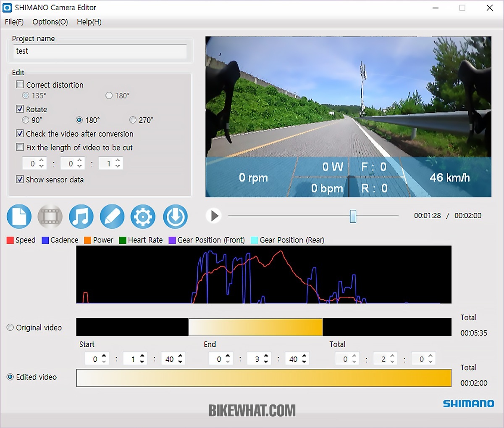Image resolution: width=504 pixels, height=428 pixels.
Task: Select the 180° distortion option
Action: (x=109, y=95)
